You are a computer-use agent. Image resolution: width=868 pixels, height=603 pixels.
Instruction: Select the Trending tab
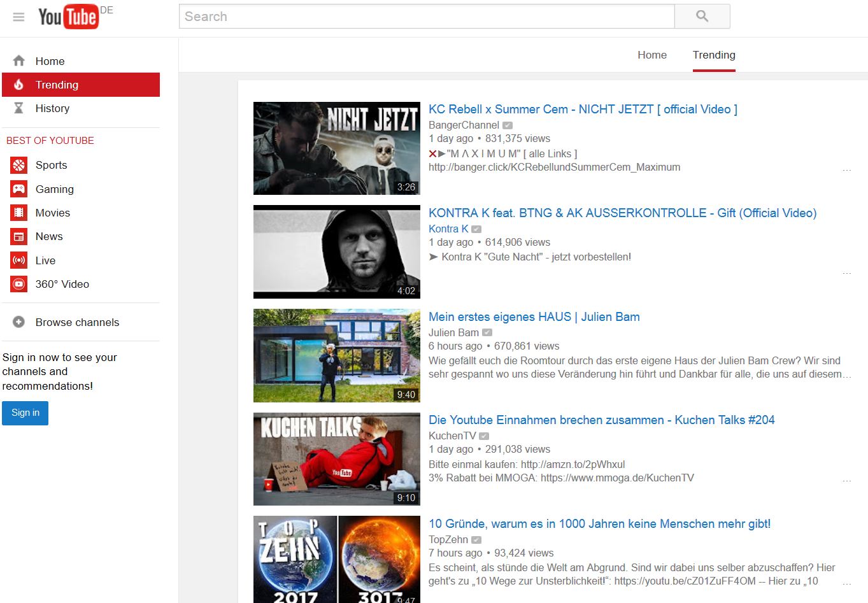pos(714,55)
